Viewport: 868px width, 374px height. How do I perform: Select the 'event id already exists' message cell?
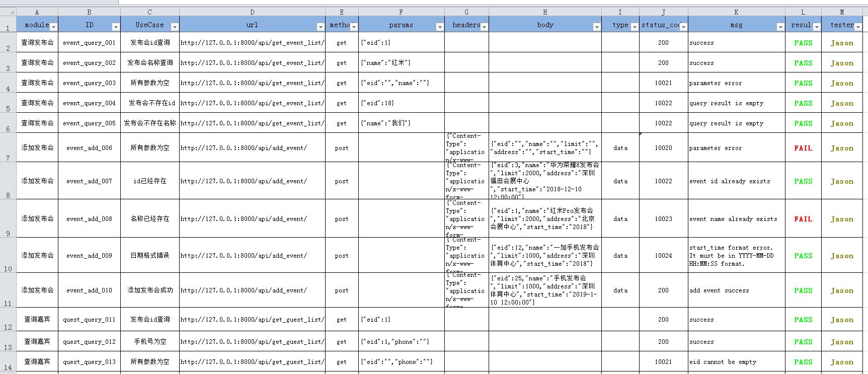tap(736, 181)
